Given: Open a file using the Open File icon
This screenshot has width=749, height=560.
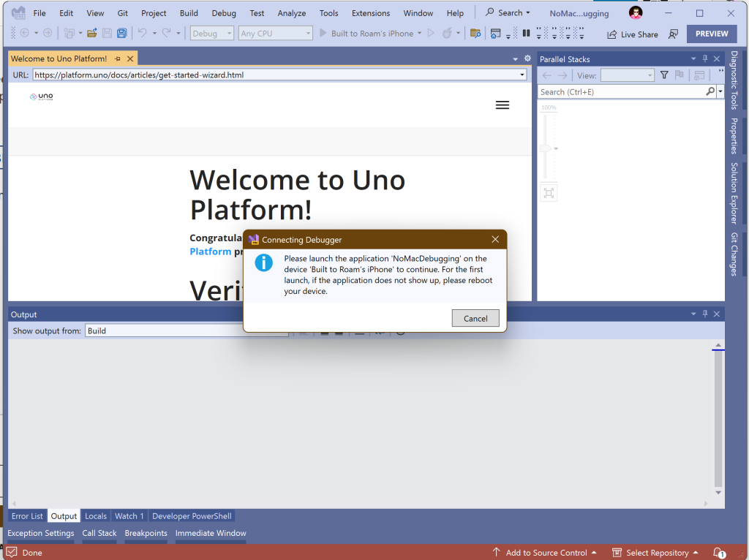Looking at the screenshot, I should pos(91,32).
